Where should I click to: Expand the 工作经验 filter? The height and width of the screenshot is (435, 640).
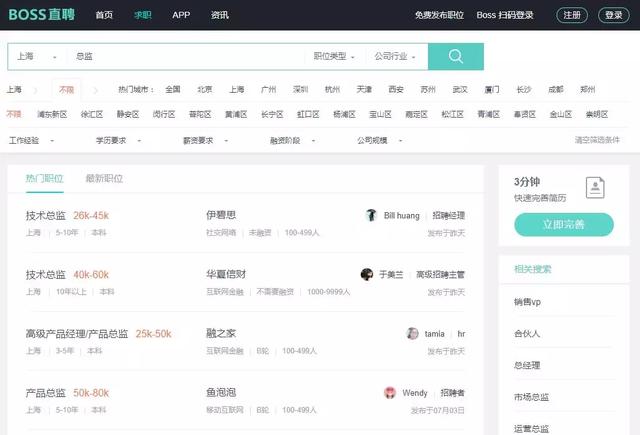point(31,140)
